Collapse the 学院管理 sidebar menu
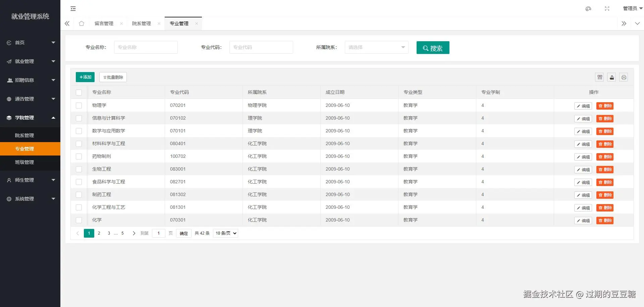Viewport: 644px width, 307px height. [53, 118]
